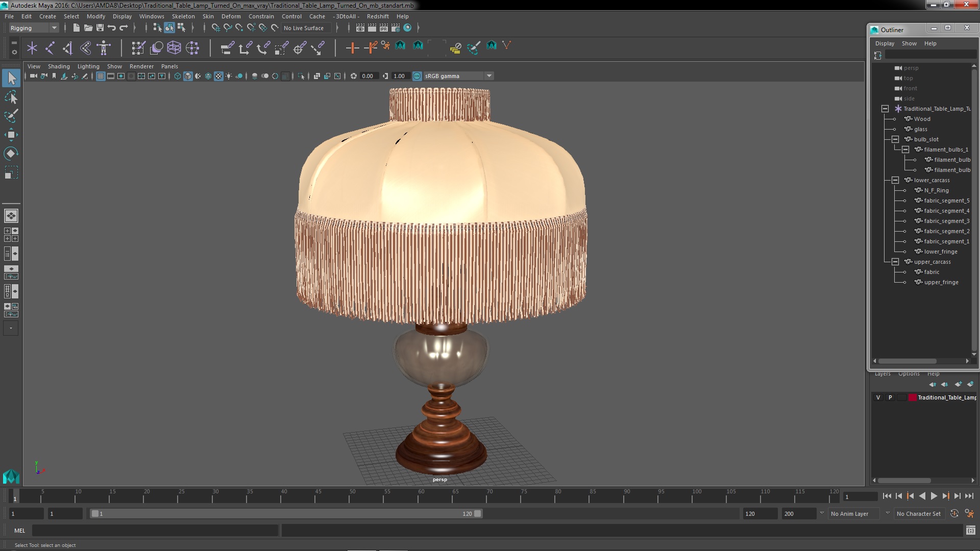This screenshot has height=551, width=980.
Task: Open the sRGB gamma dropdown
Action: 489,76
